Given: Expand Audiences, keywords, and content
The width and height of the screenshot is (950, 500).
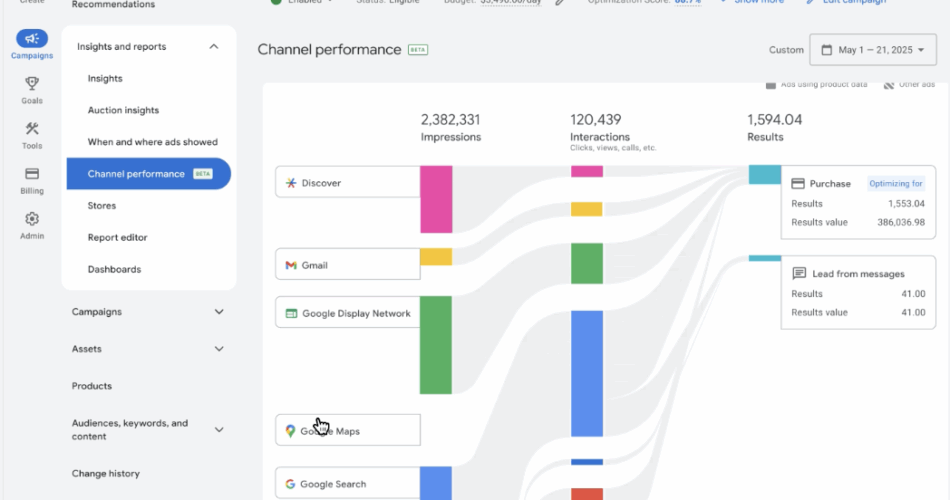Looking at the screenshot, I should (219, 430).
